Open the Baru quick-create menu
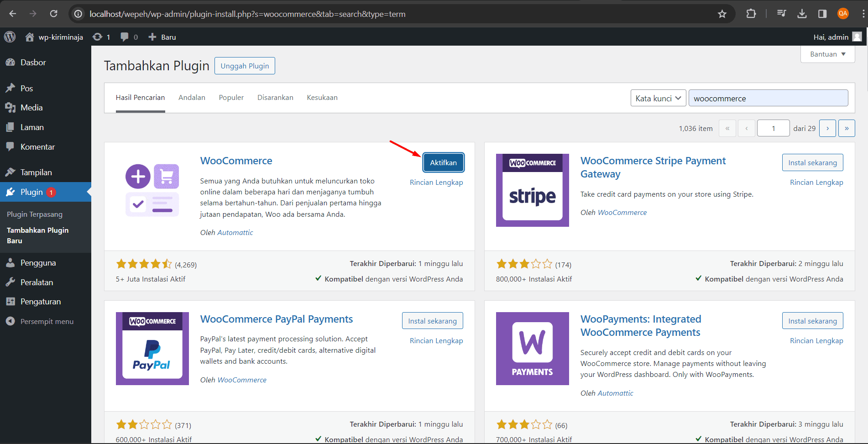Image resolution: width=868 pixels, height=444 pixels. (x=162, y=37)
